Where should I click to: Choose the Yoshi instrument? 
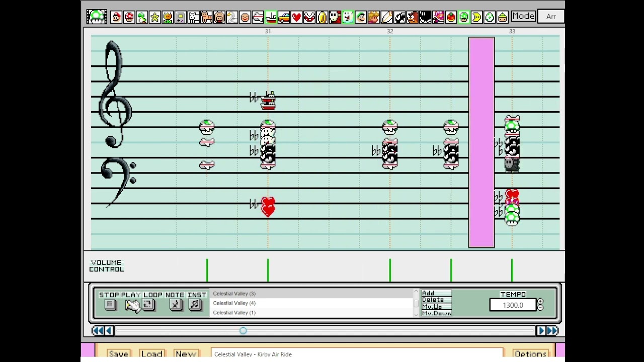[x=142, y=17]
